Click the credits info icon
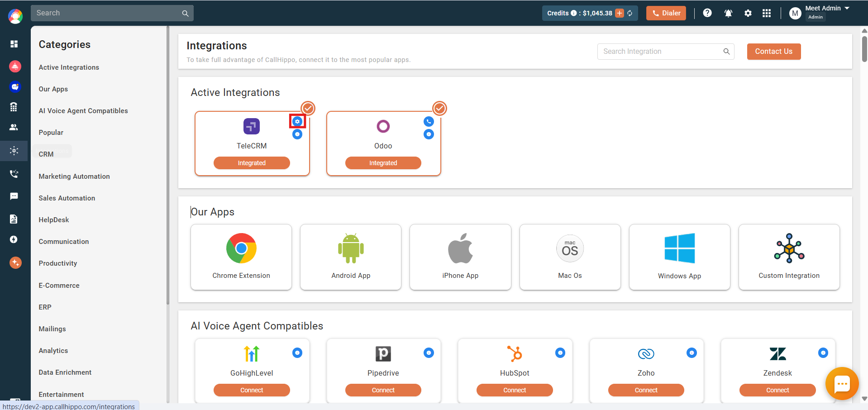 pyautogui.click(x=573, y=13)
